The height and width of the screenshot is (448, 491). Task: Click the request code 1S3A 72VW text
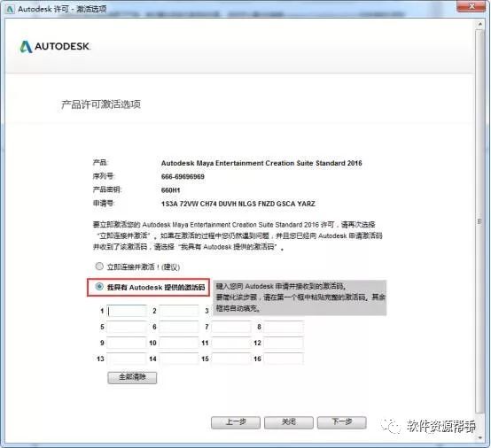click(x=238, y=204)
